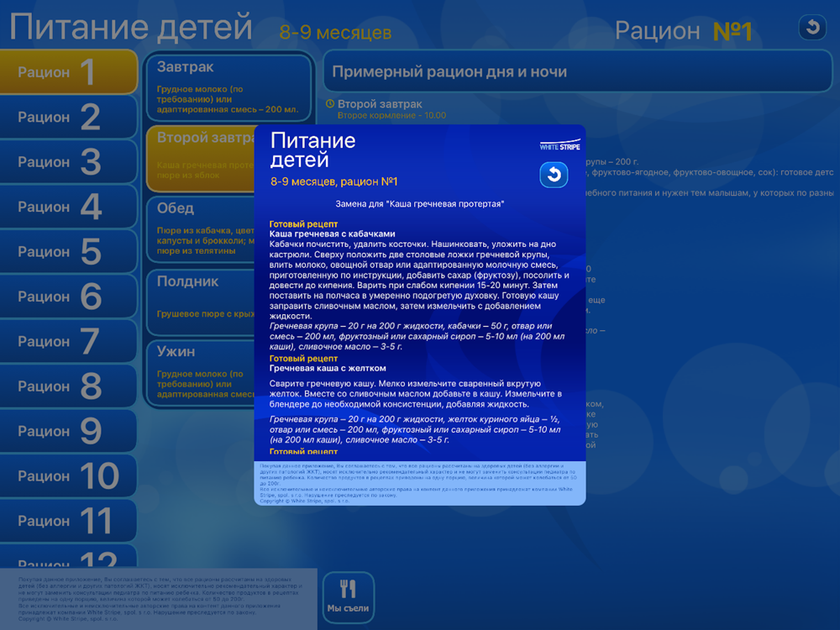The height and width of the screenshot is (630, 840).
Task: Select the Рацион 3 tab
Action: (x=68, y=162)
